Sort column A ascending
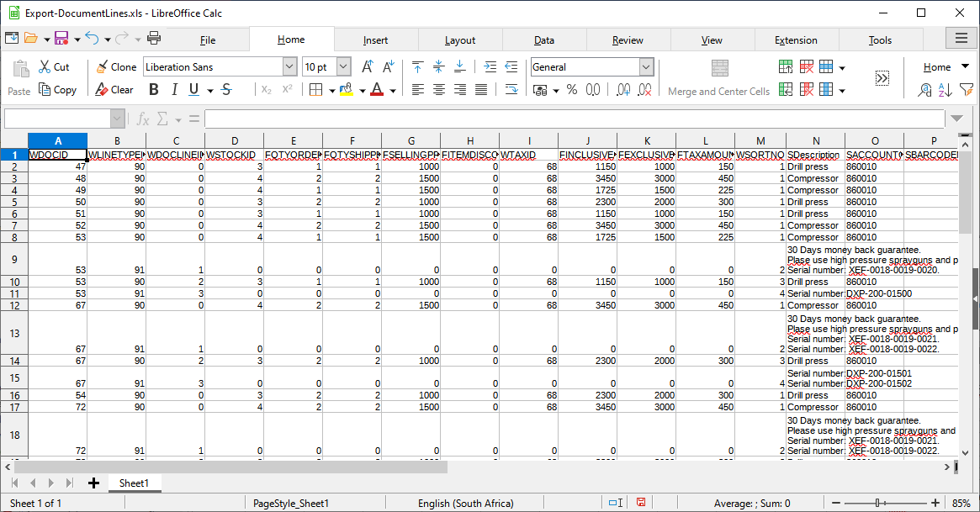 pyautogui.click(x=945, y=89)
